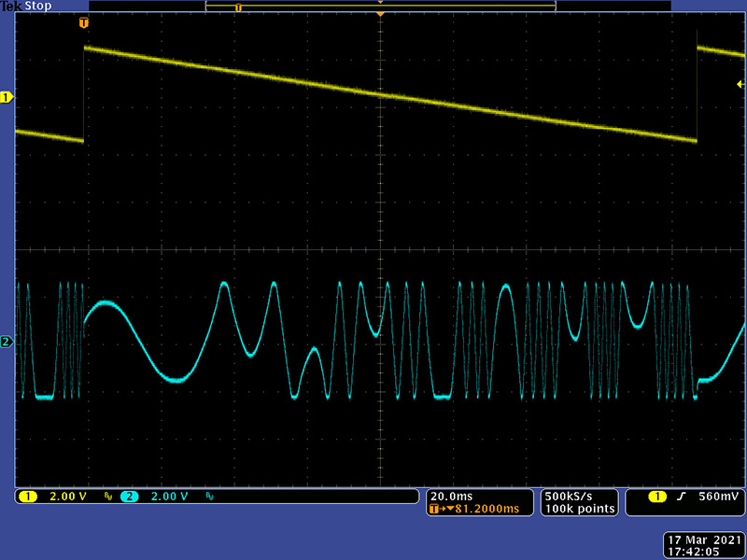The height and width of the screenshot is (560, 747).
Task: Click the orange trigger position T marker
Action: 85,21
